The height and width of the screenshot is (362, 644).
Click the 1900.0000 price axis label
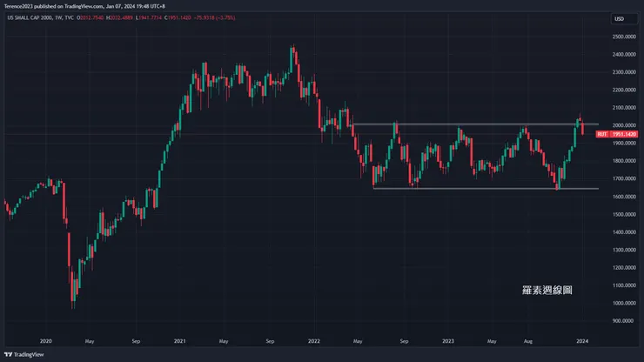[624, 143]
